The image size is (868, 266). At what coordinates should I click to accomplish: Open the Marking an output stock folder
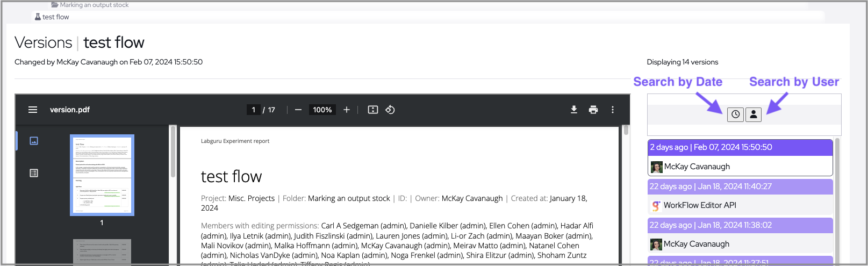point(94,5)
